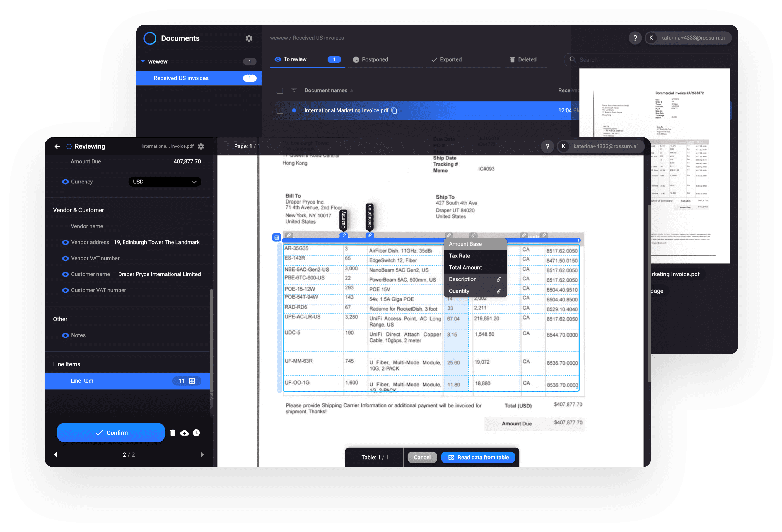Toggle the eye icon for Customer VAT number
Image resolution: width=782 pixels, height=532 pixels.
point(65,290)
